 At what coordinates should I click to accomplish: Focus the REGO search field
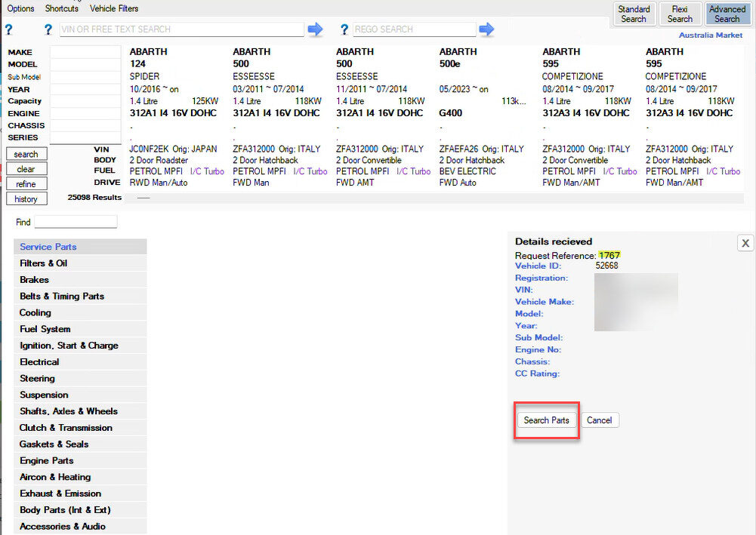click(414, 29)
